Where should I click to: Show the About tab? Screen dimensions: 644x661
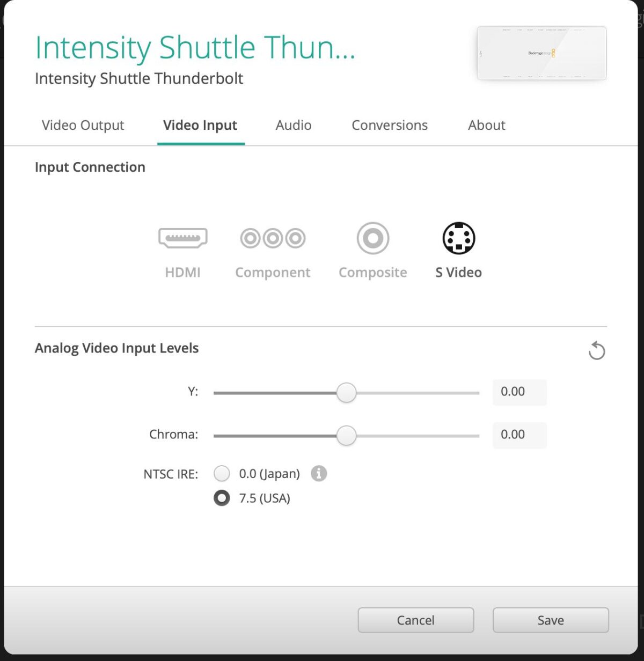tap(487, 125)
